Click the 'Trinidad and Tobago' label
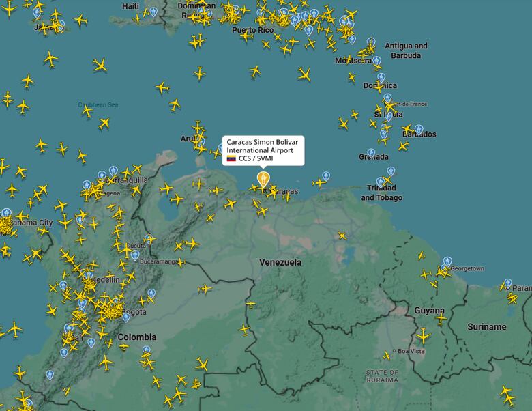 [x=382, y=193]
